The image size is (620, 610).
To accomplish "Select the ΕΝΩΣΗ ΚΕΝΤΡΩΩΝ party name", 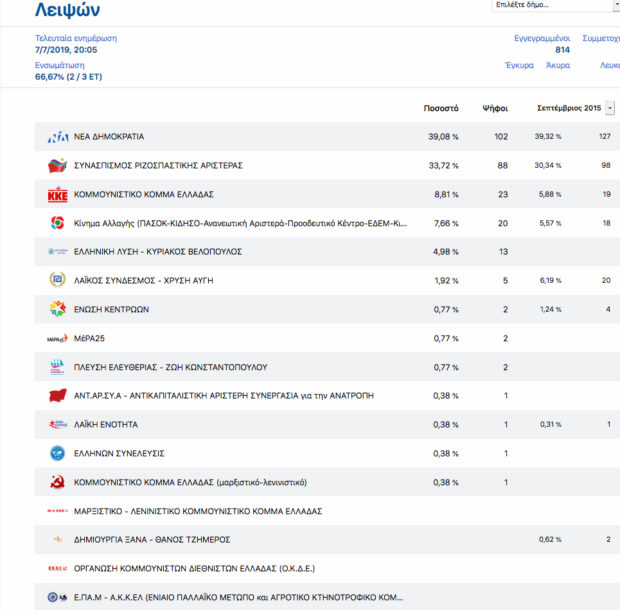I will (x=112, y=309).
